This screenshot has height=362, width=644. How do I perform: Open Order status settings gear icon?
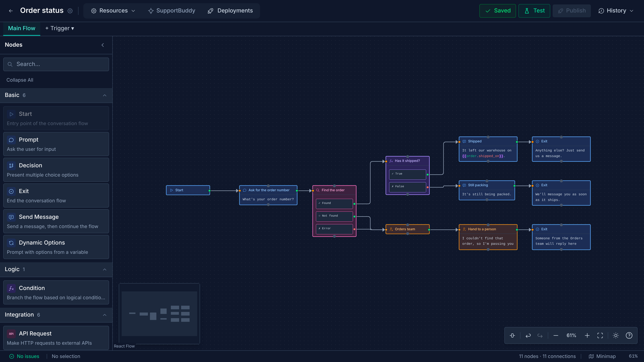[x=70, y=11]
